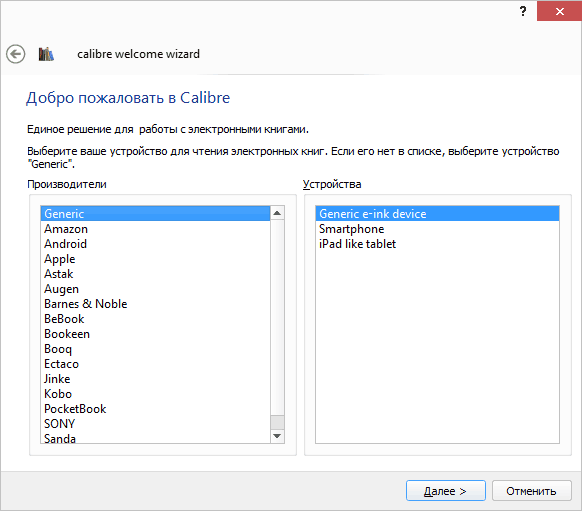Close the calibre welcome wizard window
The height and width of the screenshot is (511, 582).
pos(559,11)
